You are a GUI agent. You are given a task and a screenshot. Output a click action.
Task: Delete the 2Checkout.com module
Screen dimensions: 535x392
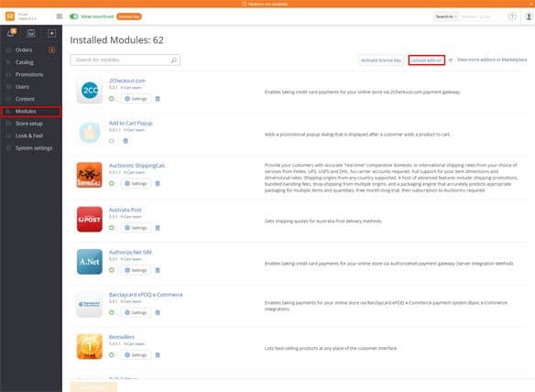click(158, 99)
